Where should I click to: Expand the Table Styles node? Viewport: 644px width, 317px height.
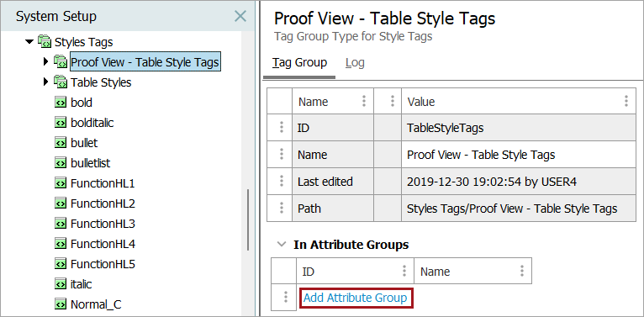(45, 82)
